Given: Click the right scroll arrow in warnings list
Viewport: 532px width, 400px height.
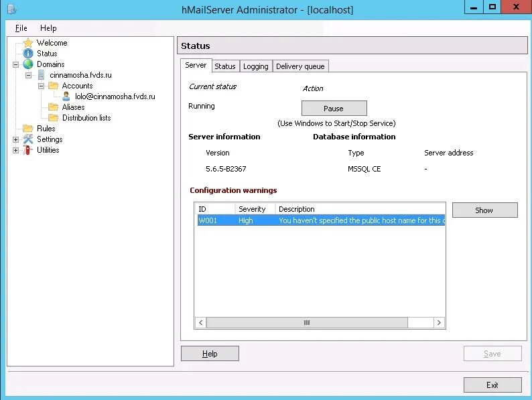Looking at the screenshot, I should click(x=439, y=323).
